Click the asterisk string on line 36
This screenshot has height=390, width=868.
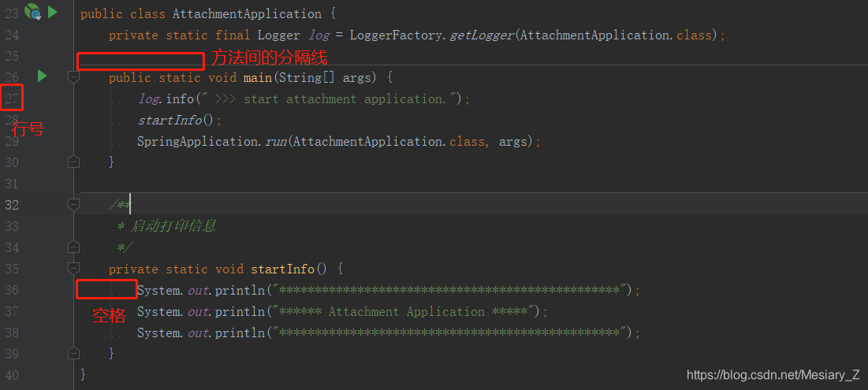pyautogui.click(x=450, y=291)
